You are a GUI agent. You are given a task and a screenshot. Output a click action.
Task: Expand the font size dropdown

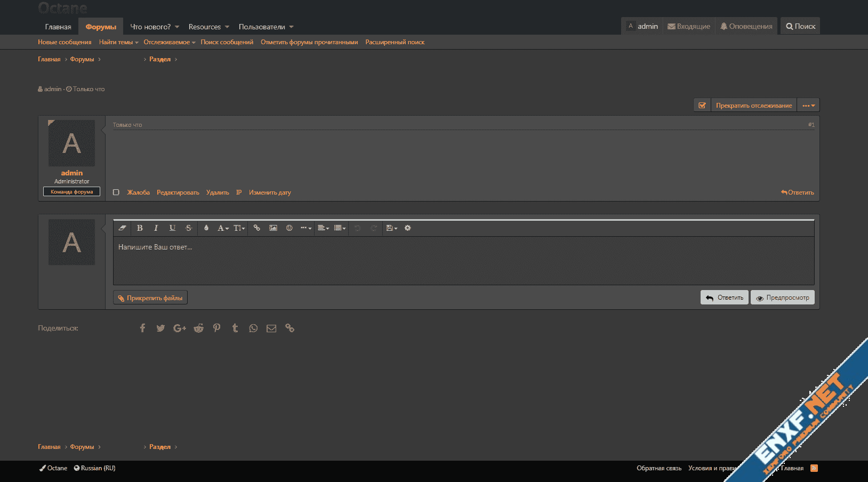click(x=239, y=228)
